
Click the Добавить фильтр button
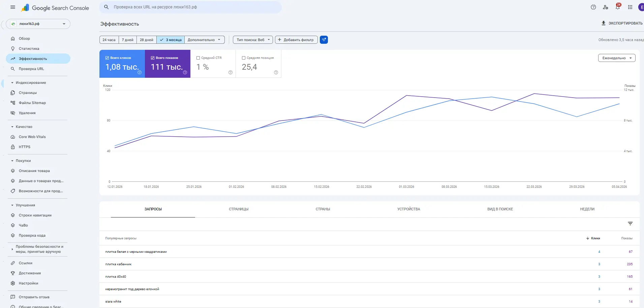pyautogui.click(x=296, y=40)
